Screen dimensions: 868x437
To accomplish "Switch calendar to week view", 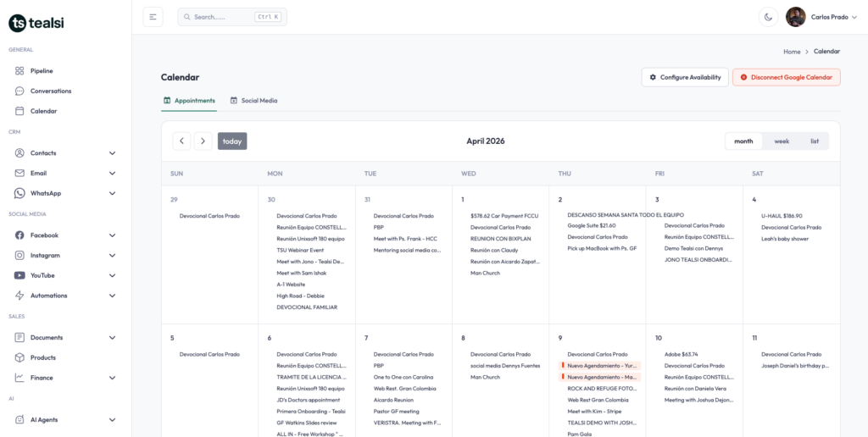I will [x=781, y=141].
